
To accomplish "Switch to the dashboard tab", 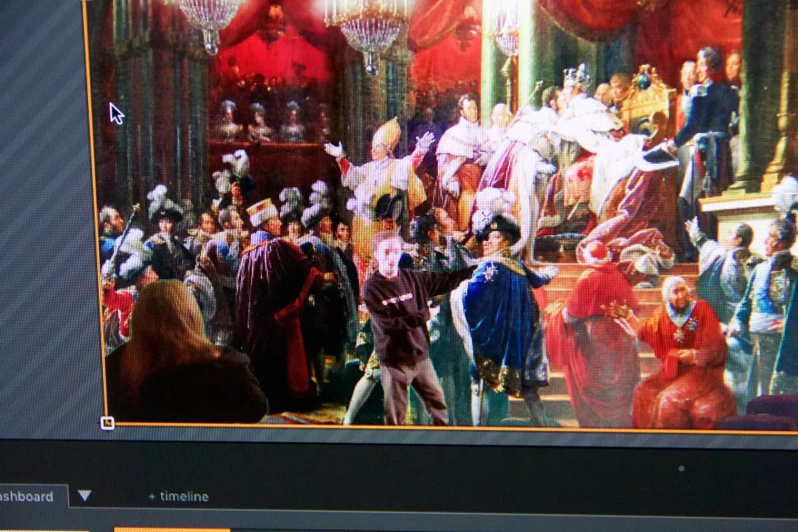I will tap(29, 496).
